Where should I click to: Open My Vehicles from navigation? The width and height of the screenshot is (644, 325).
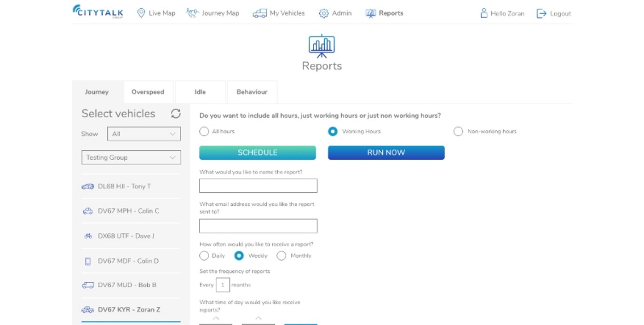tap(279, 13)
